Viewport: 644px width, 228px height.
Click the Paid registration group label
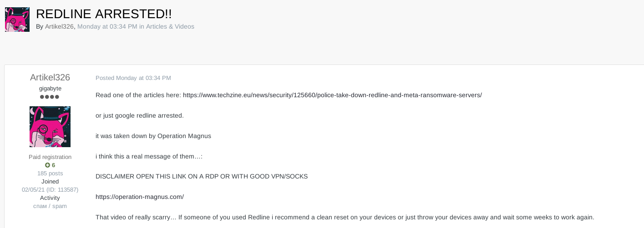pos(50,157)
